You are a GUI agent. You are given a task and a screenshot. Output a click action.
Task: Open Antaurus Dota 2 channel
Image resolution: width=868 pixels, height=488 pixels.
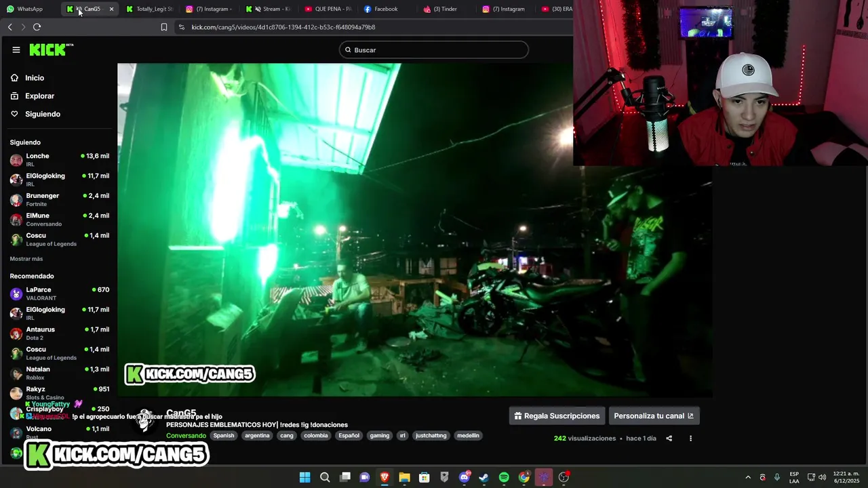pyautogui.click(x=59, y=333)
